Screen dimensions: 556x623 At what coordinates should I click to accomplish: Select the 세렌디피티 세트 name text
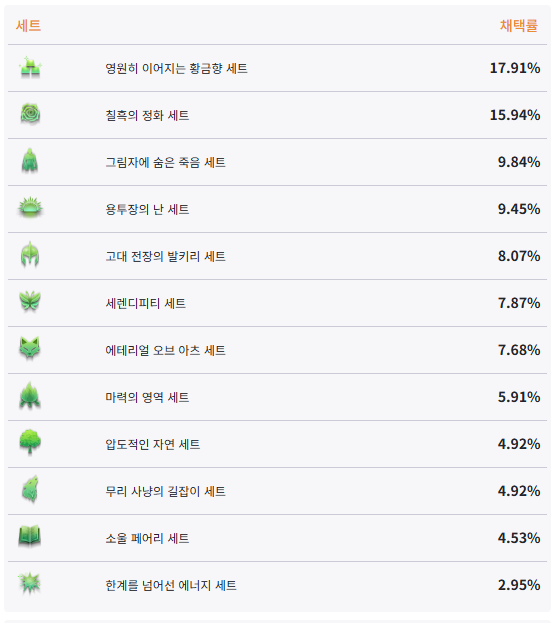pyautogui.click(x=145, y=304)
